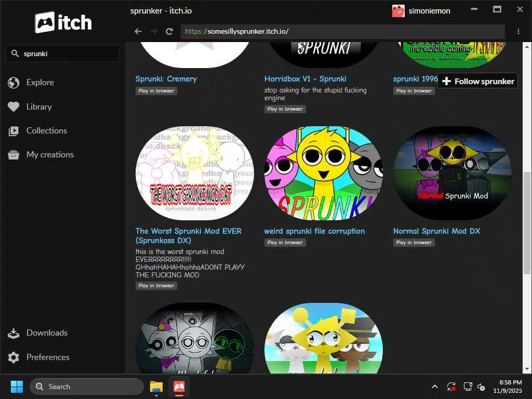This screenshot has width=532, height=399.
Task: Click the sidebar search field containing sprunki
Action: click(63, 54)
